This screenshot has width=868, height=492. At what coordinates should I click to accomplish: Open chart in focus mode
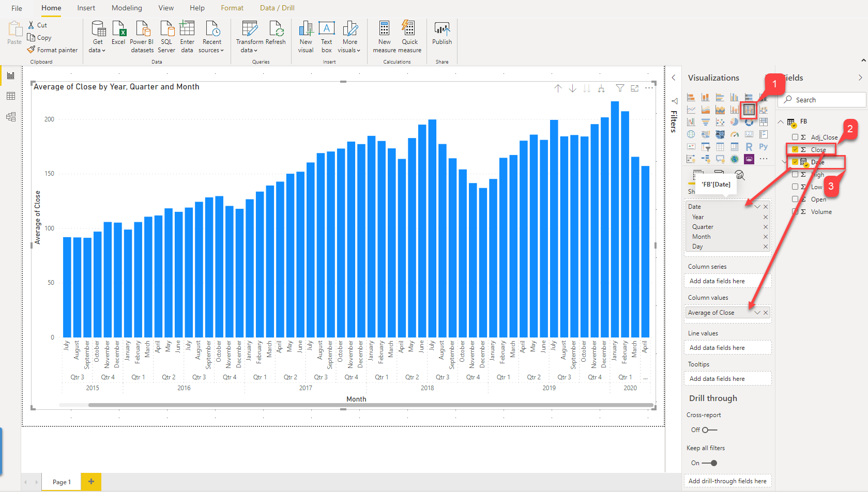pos(635,88)
